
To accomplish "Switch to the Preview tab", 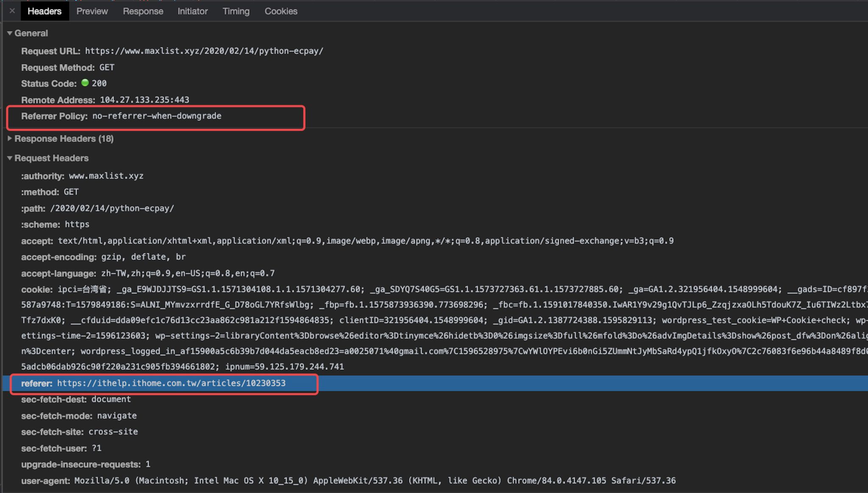I will click(x=92, y=11).
